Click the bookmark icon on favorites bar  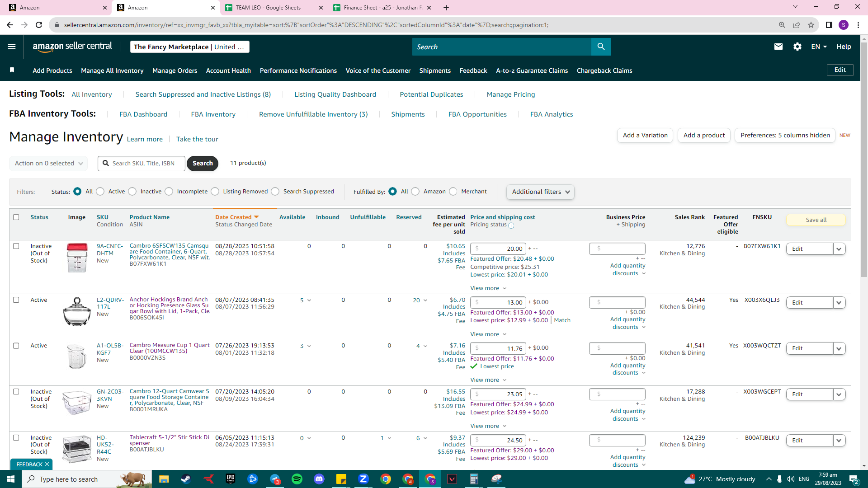tap(12, 70)
